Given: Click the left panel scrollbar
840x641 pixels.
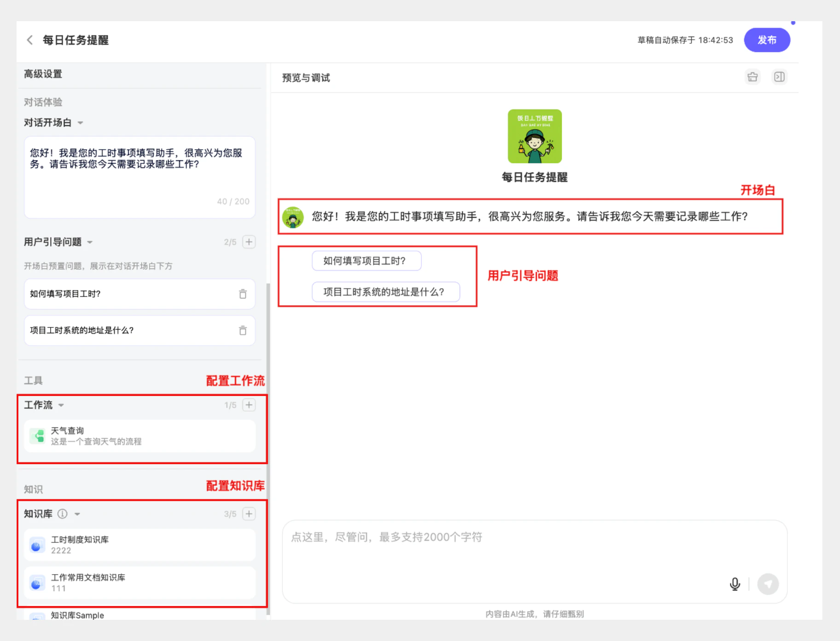Looking at the screenshot, I should click(268, 449).
